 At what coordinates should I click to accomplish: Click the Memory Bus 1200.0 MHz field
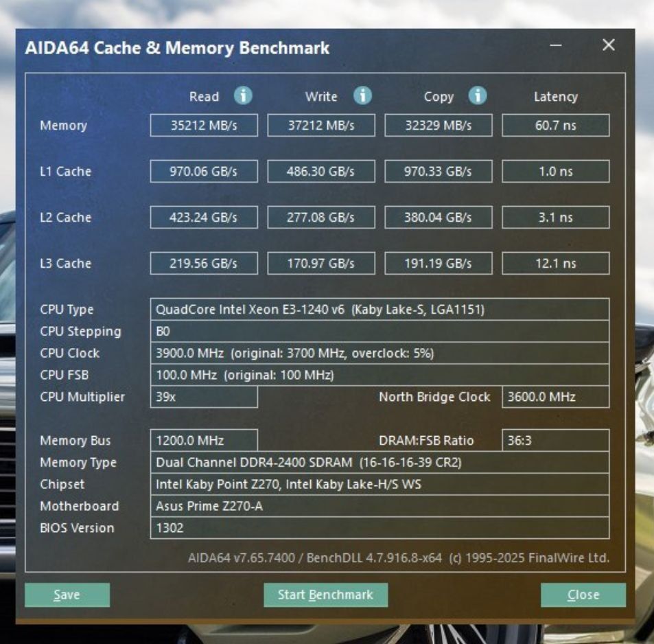tap(204, 440)
